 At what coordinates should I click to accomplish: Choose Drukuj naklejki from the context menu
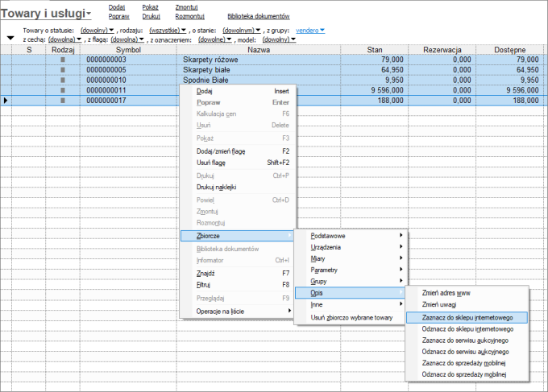click(216, 187)
